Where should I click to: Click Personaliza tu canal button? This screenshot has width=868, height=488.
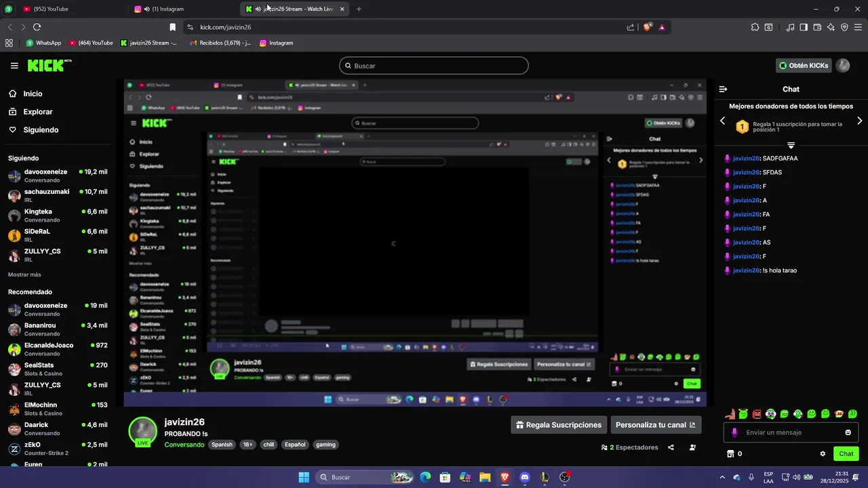pyautogui.click(x=656, y=425)
